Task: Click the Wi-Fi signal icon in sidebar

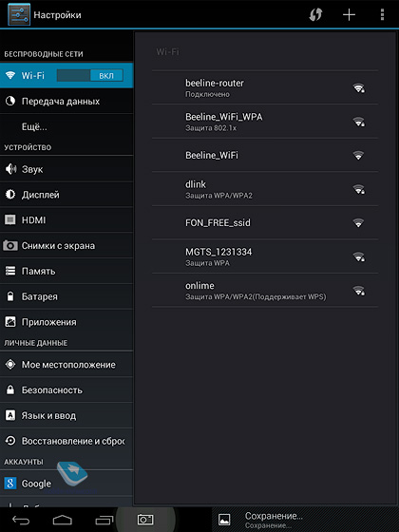Action: [10, 75]
